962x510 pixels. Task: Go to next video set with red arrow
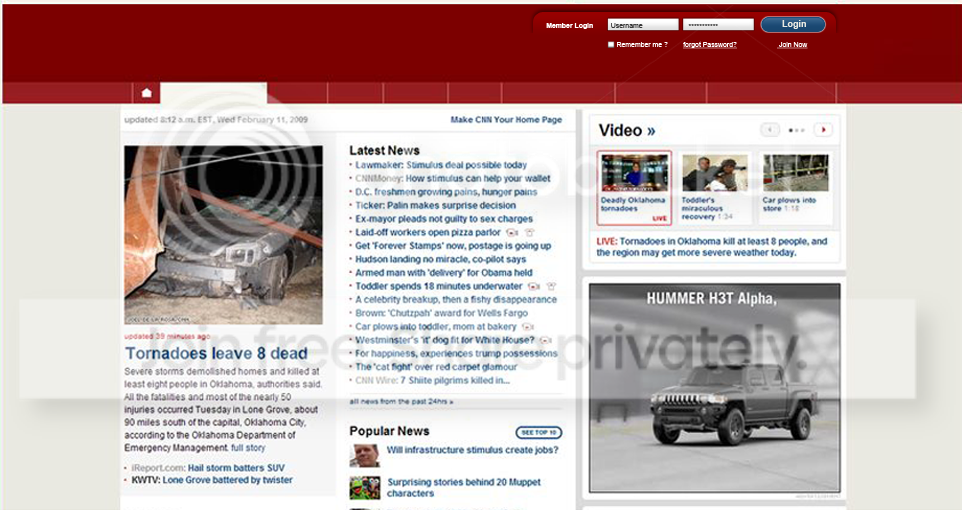pyautogui.click(x=823, y=129)
